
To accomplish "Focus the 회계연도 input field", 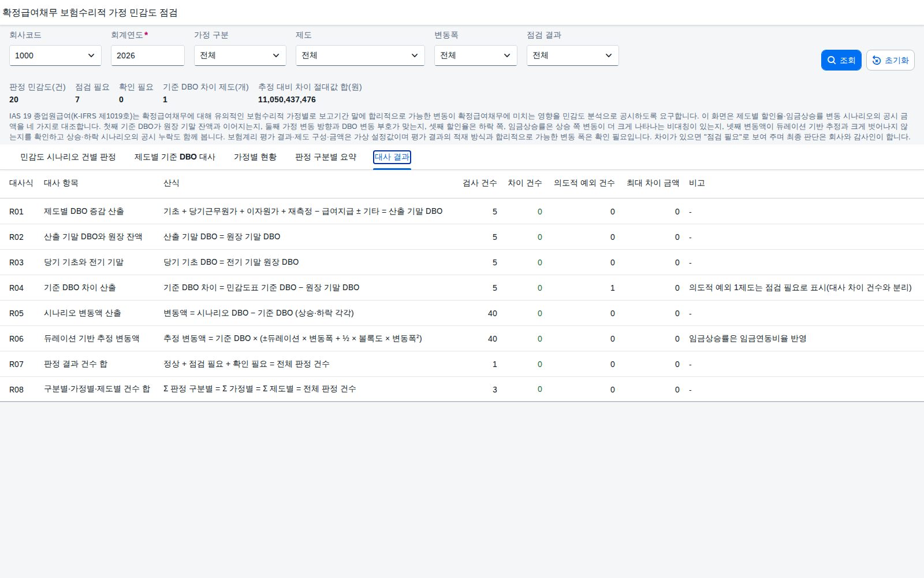I will click(148, 55).
